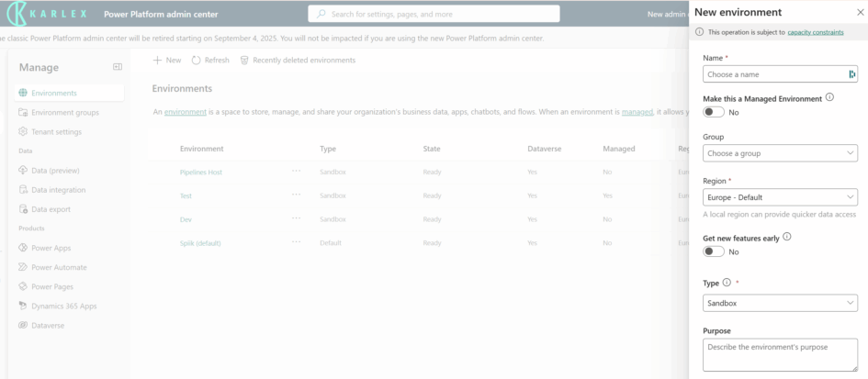The image size is (868, 379).
Task: Click the Tenant settings gear icon
Action: [x=23, y=131]
